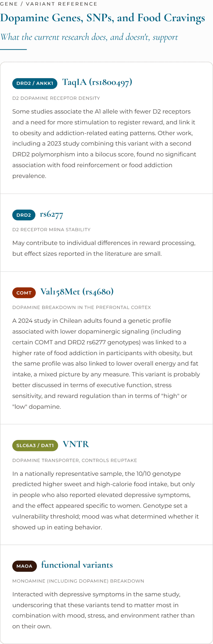Viewport: 213px width, 644px height.
Task: Click the red COMT gene badge
Action: (24, 293)
